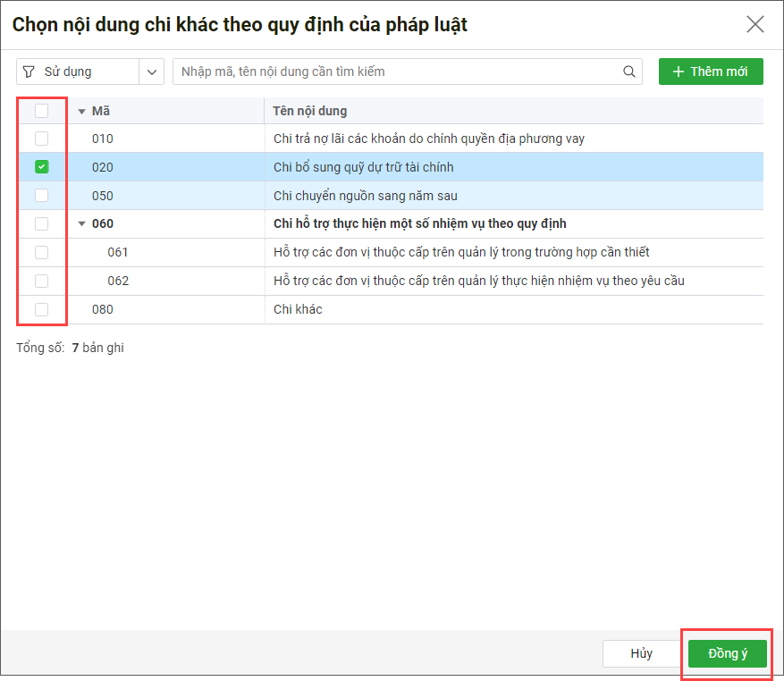Cancel with the Hủy button

[x=642, y=653]
